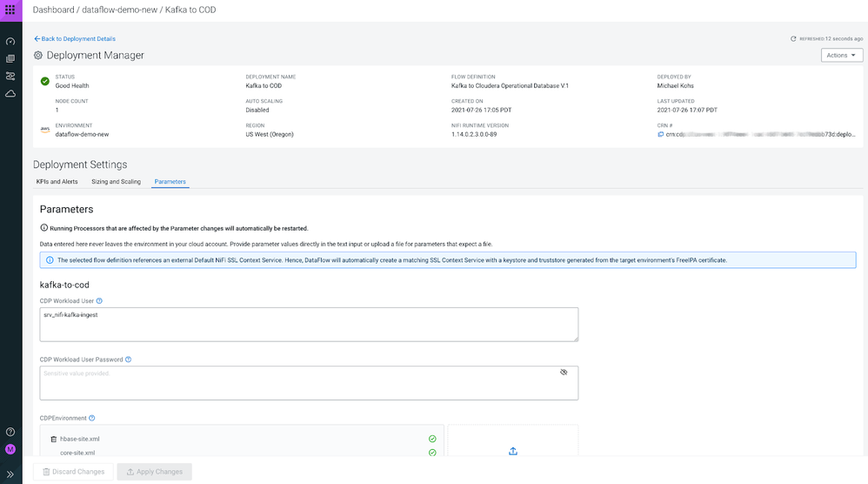The height and width of the screenshot is (484, 868).
Task: Copy the CRN using the copy icon
Action: [x=661, y=135]
